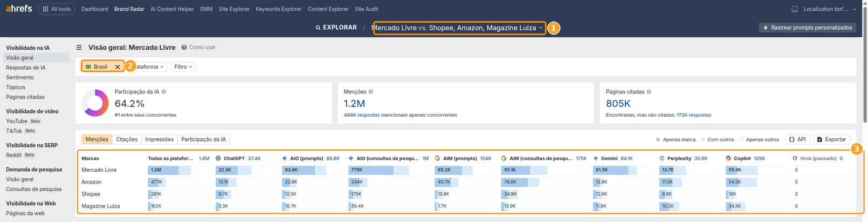Toggle Apenas outros legend item
Screen dimensions: 868x222
click(x=759, y=139)
